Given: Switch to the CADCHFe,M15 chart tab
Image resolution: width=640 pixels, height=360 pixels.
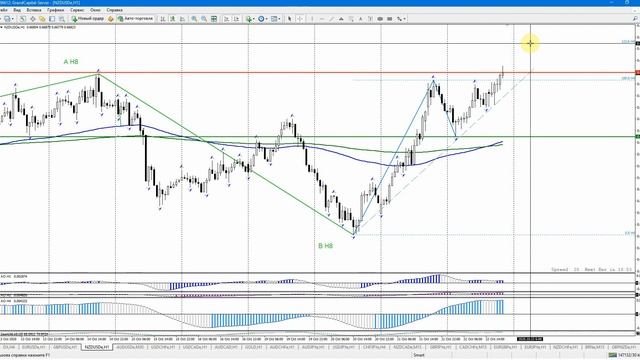Looking at the screenshot, I should pos(473,347).
